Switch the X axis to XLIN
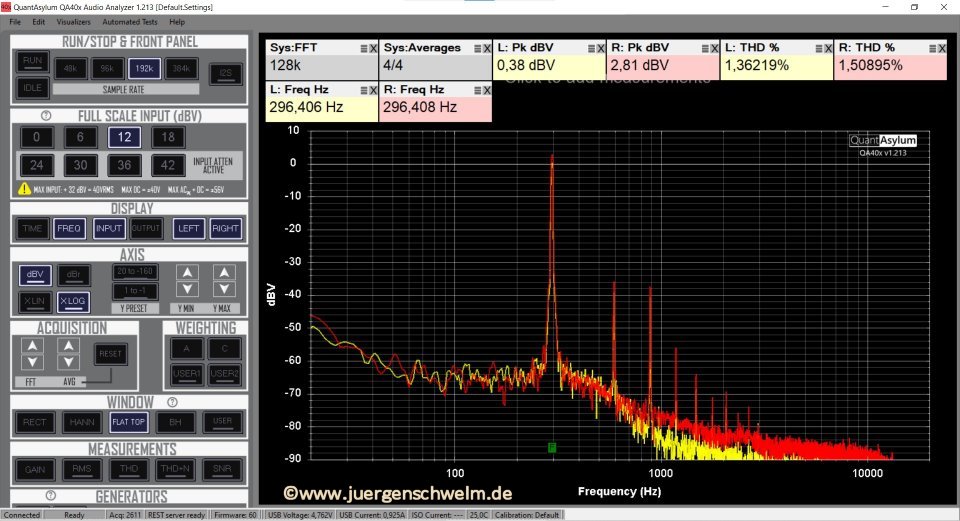This screenshot has height=521, width=960. [33, 300]
